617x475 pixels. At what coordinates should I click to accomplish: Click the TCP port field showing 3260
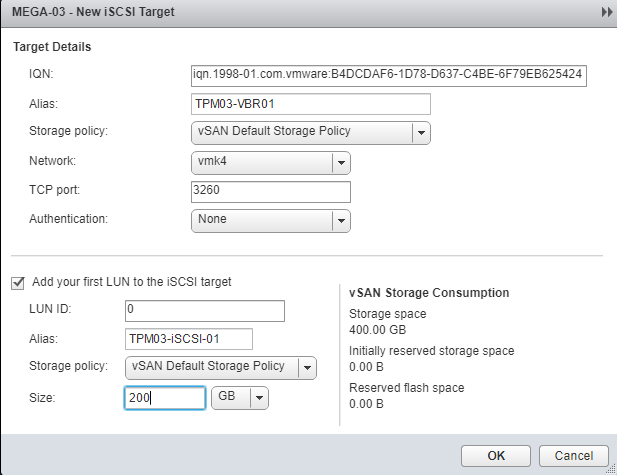point(271,192)
